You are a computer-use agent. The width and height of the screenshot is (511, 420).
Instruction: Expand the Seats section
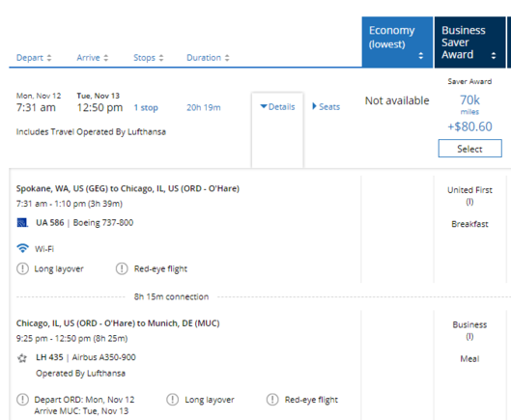pyautogui.click(x=326, y=107)
